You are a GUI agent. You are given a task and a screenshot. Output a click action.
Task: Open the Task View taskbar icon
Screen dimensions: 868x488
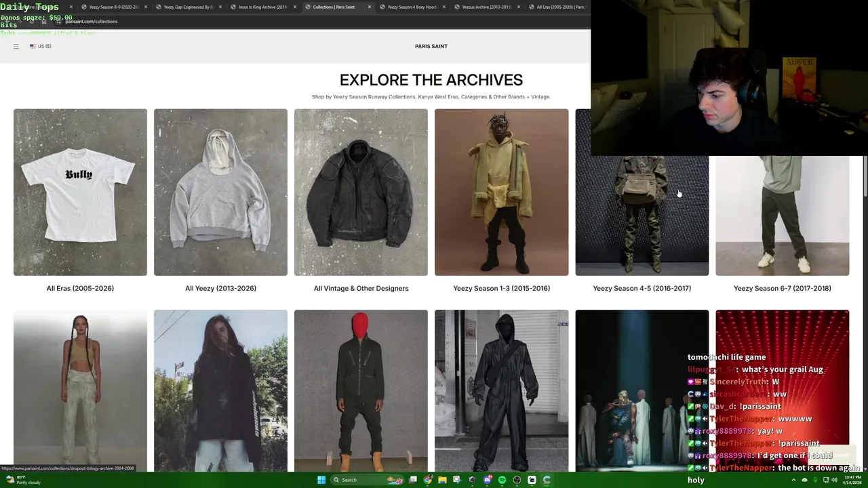click(413, 480)
